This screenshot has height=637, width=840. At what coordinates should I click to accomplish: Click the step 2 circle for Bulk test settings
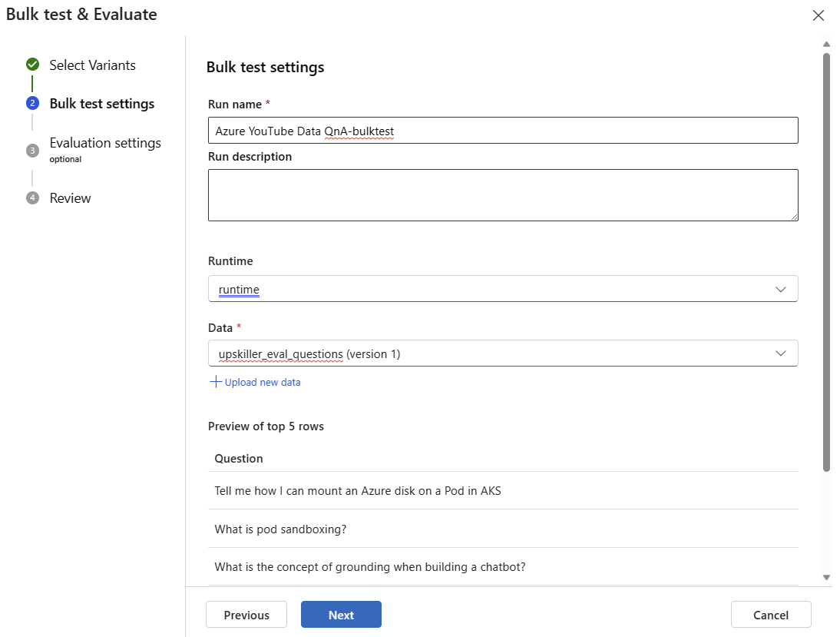tap(32, 103)
